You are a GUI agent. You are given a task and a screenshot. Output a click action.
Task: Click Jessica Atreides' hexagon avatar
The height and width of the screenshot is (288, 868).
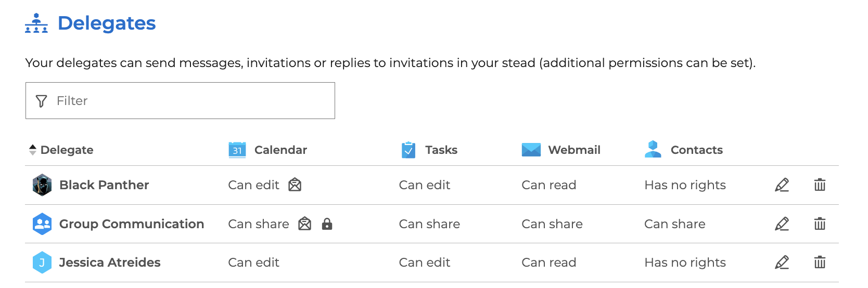[x=42, y=263]
